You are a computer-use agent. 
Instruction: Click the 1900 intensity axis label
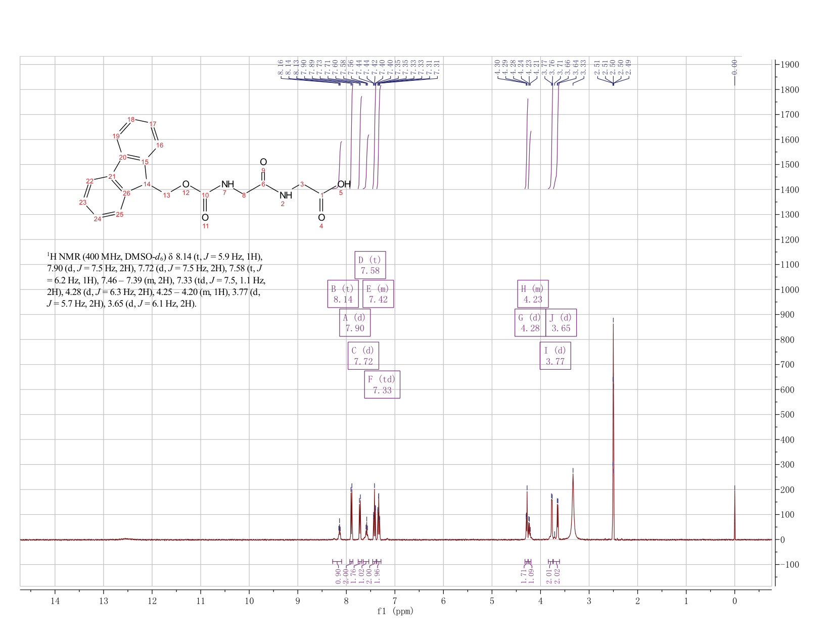[790, 65]
